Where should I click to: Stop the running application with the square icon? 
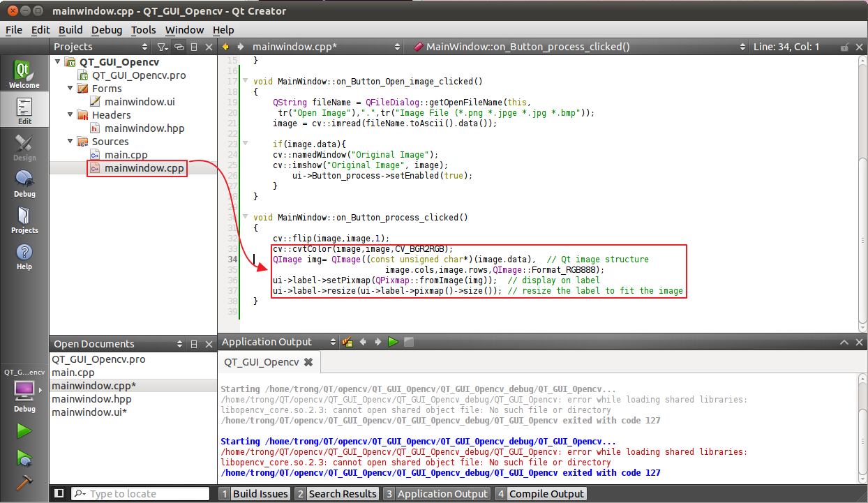[408, 342]
